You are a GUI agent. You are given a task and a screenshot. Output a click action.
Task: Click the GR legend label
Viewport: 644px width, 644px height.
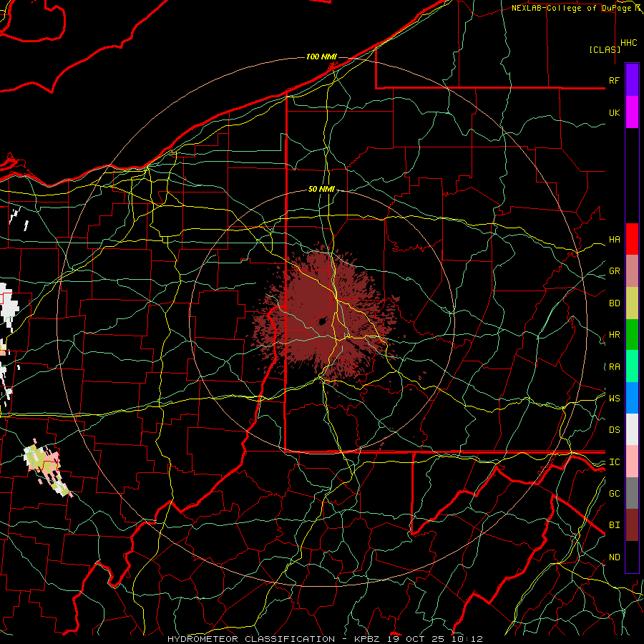tap(614, 271)
